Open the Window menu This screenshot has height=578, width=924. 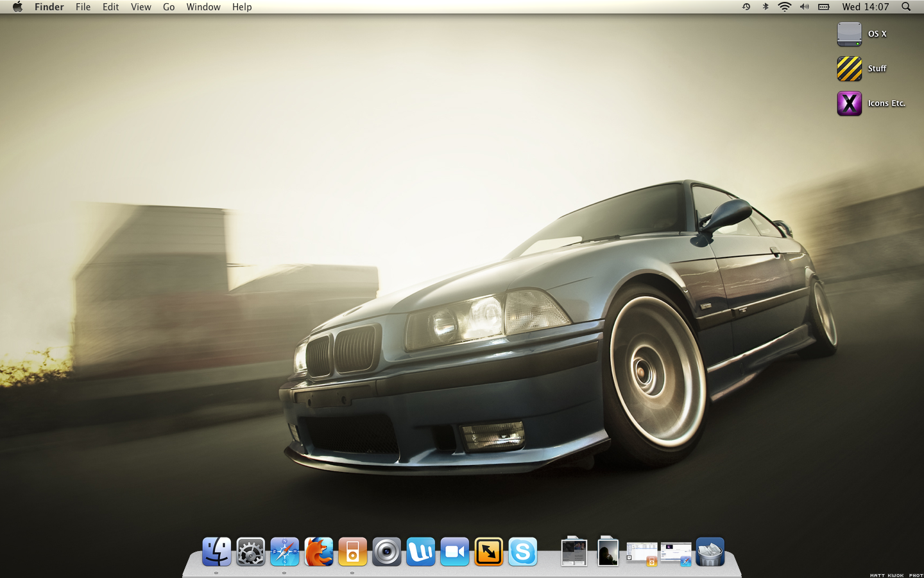coord(203,6)
